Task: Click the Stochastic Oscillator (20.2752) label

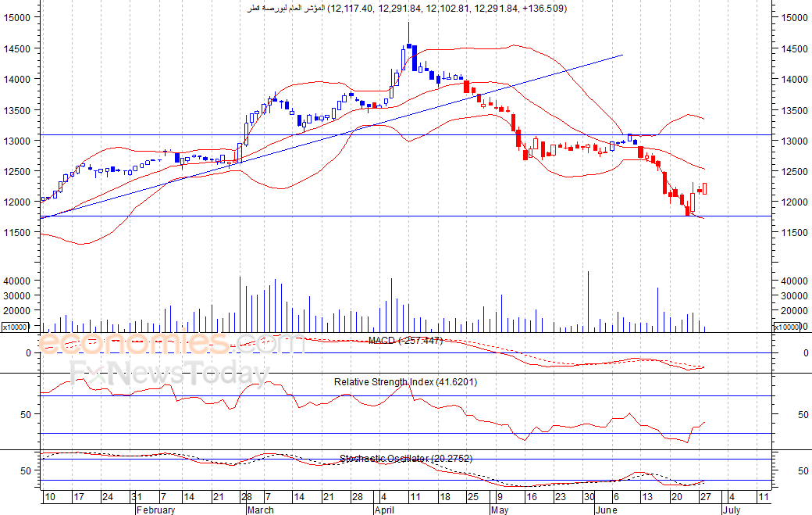Action: pos(406,459)
